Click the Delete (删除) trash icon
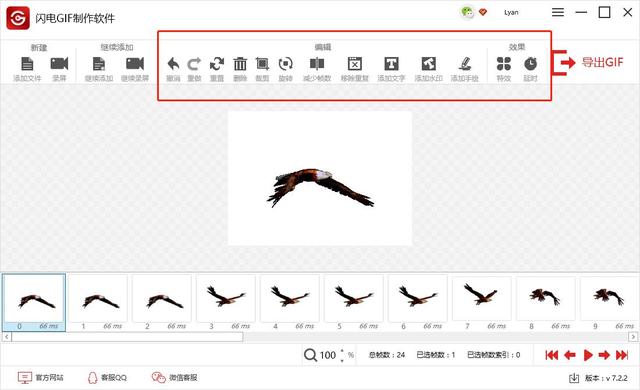 [240, 64]
